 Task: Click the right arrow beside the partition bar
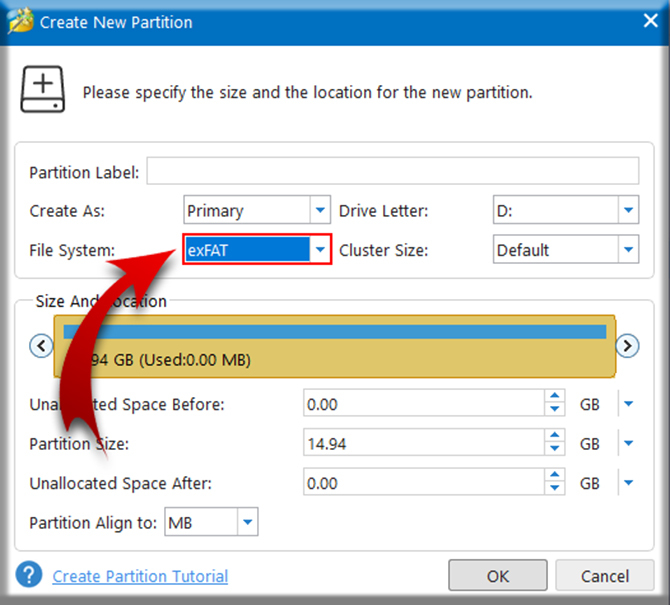pyautogui.click(x=627, y=345)
